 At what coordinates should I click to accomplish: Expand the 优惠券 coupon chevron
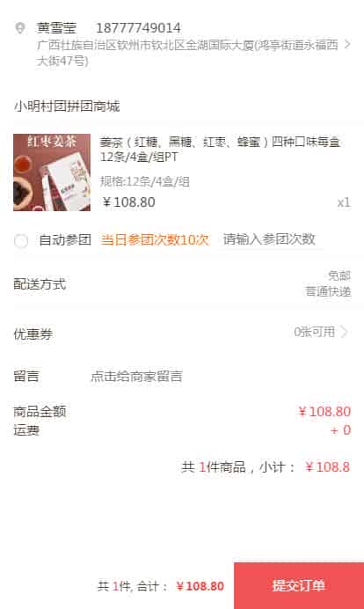[x=344, y=332]
